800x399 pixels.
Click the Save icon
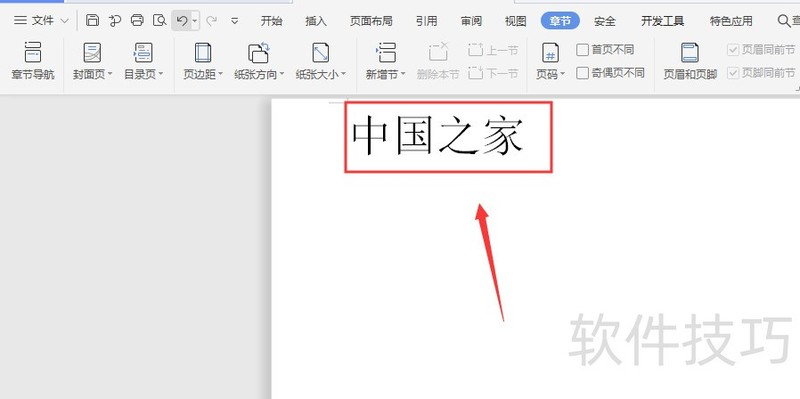click(x=92, y=20)
